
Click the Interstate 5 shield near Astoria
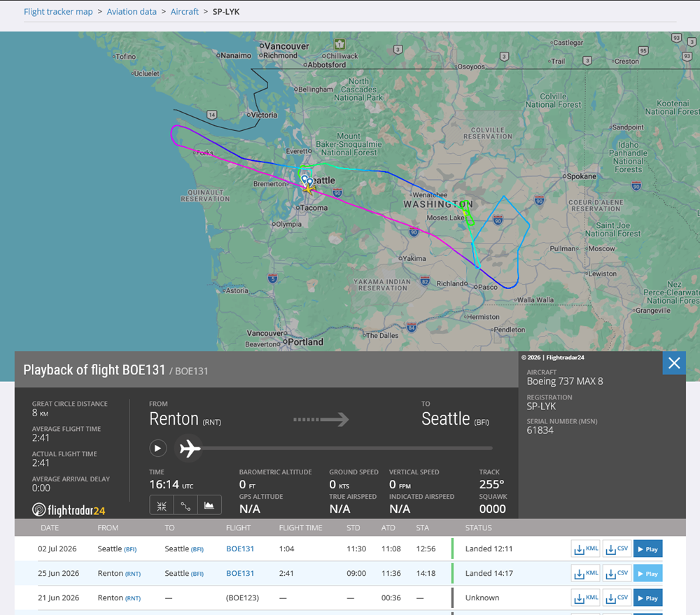click(272, 278)
